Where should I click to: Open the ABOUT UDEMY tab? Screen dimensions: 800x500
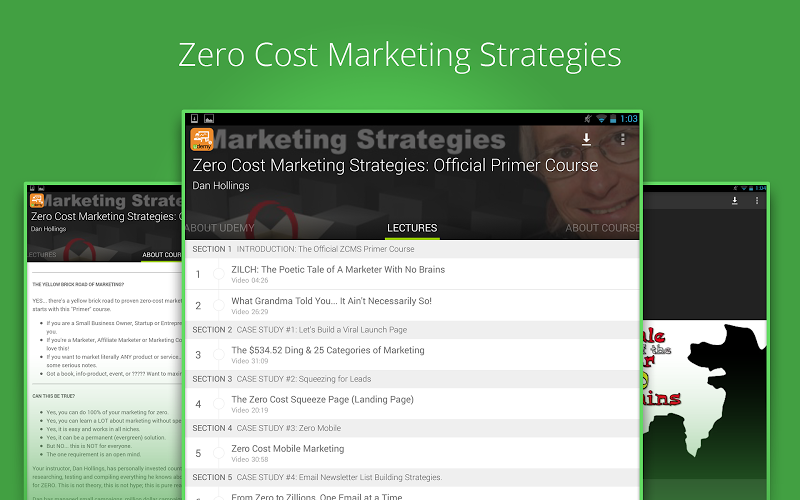[x=220, y=228]
